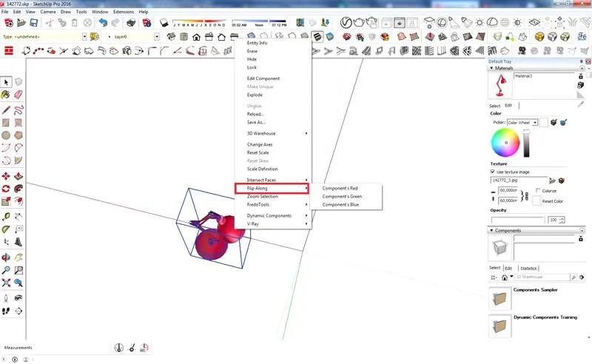
Task: Select the Scale tool
Action: point(6,201)
